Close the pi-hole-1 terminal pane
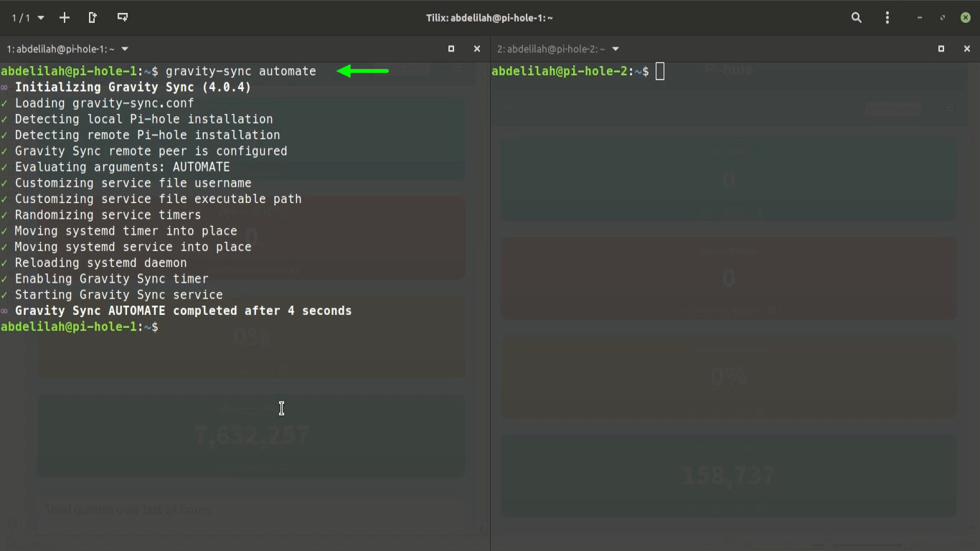Image resolution: width=980 pixels, height=551 pixels. 476,49
